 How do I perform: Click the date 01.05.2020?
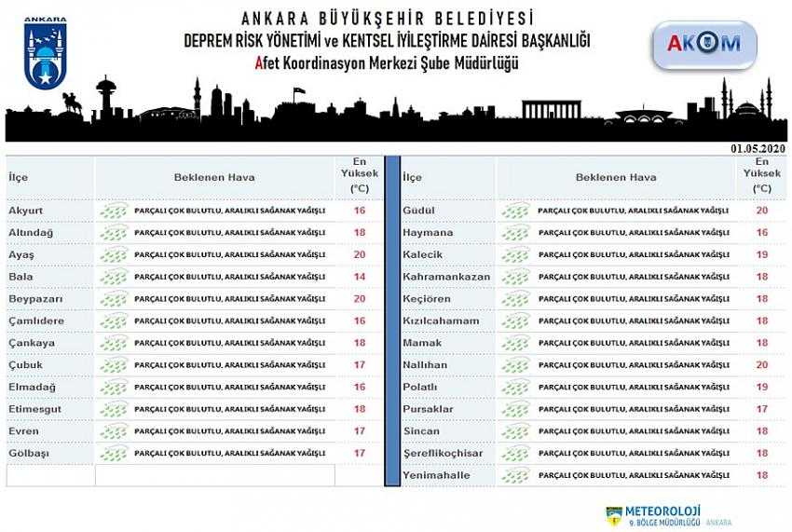pyautogui.click(x=758, y=149)
